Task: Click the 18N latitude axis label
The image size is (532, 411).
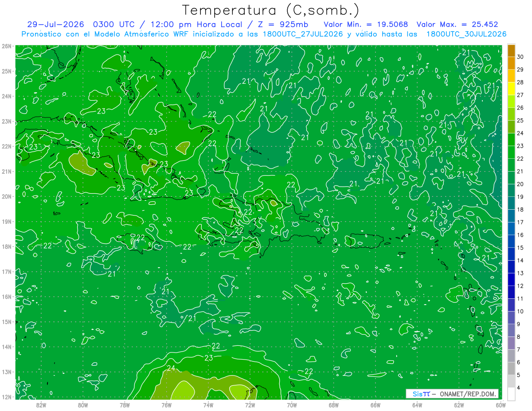Action: coord(6,247)
